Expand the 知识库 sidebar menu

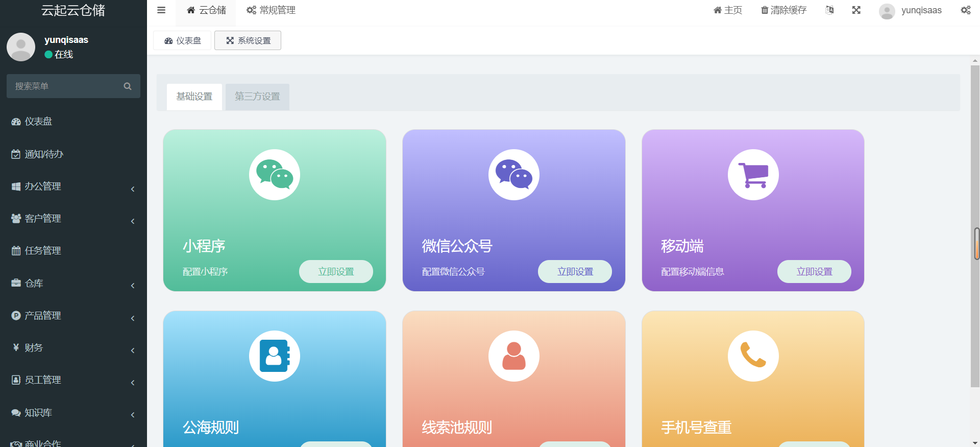[x=73, y=413]
